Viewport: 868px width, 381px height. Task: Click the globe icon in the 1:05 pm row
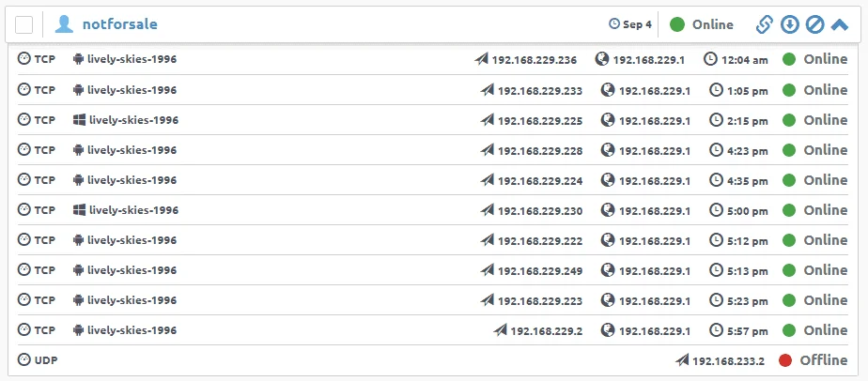click(608, 89)
